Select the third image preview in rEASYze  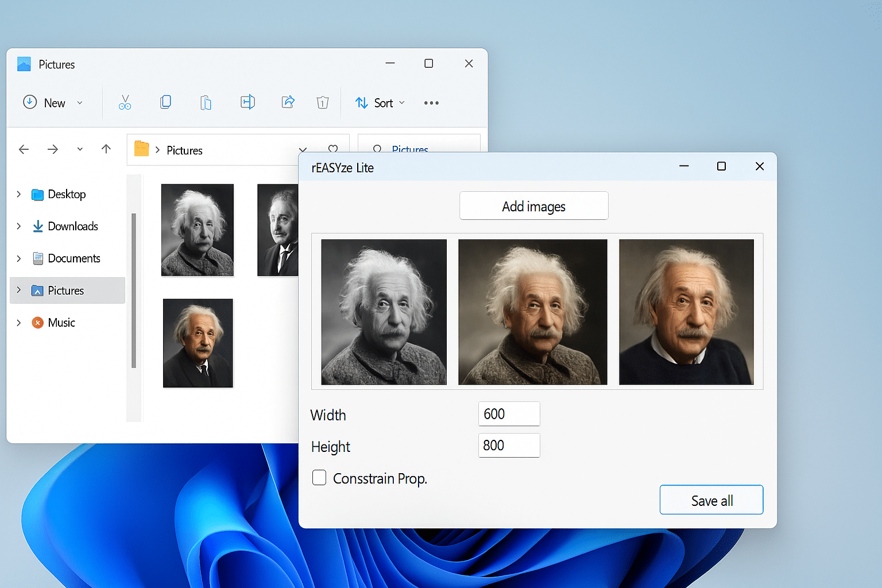[x=686, y=312]
